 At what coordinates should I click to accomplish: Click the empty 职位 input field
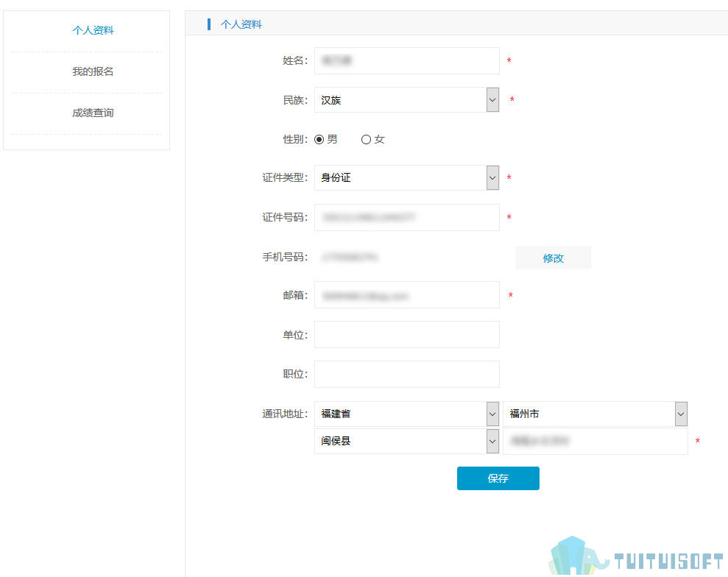click(407, 374)
